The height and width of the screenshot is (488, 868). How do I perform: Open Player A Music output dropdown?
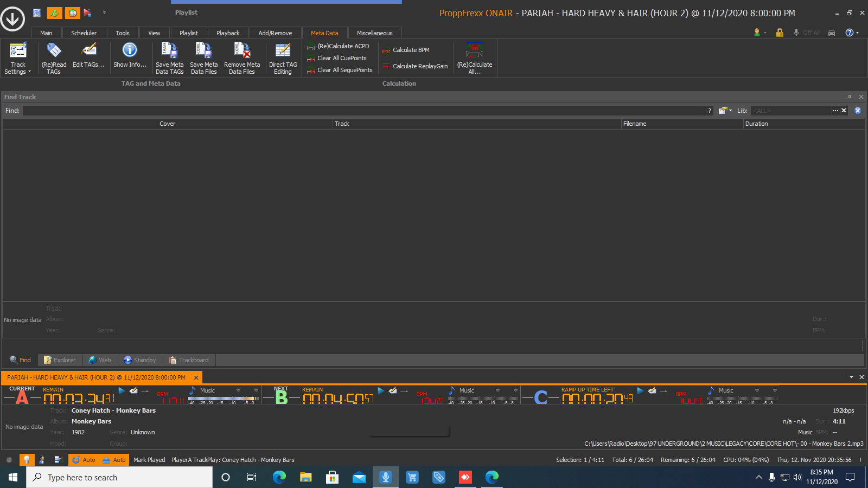(238, 390)
